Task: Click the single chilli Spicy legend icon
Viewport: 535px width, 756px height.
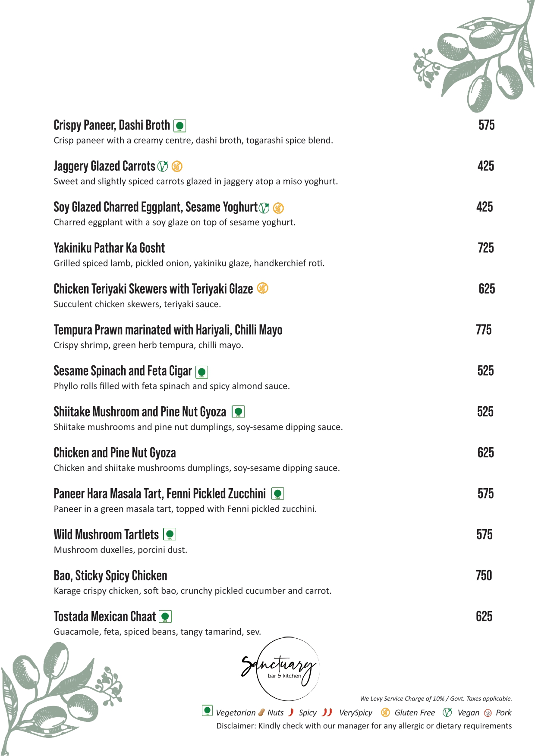Action: point(291,712)
